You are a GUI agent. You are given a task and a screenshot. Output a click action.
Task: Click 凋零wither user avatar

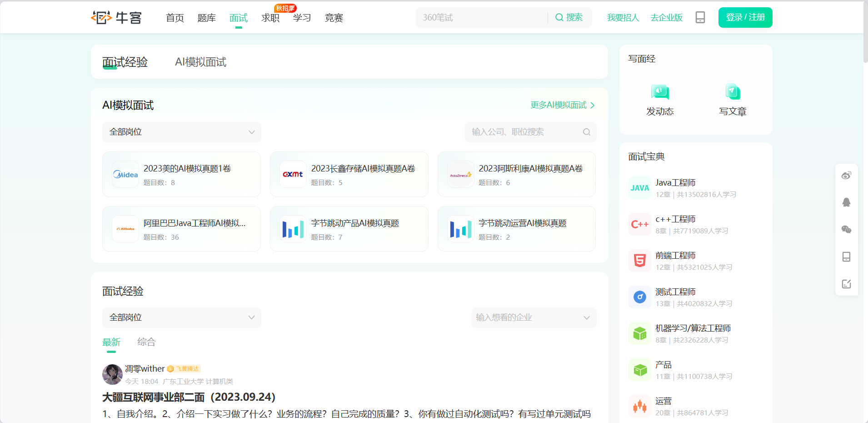(112, 374)
